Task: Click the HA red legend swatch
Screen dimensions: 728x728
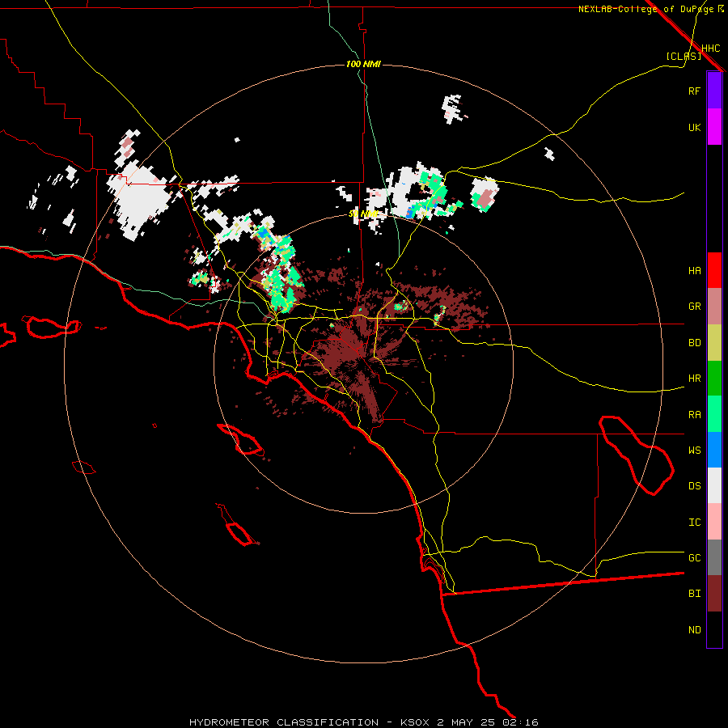Action: pos(714,270)
